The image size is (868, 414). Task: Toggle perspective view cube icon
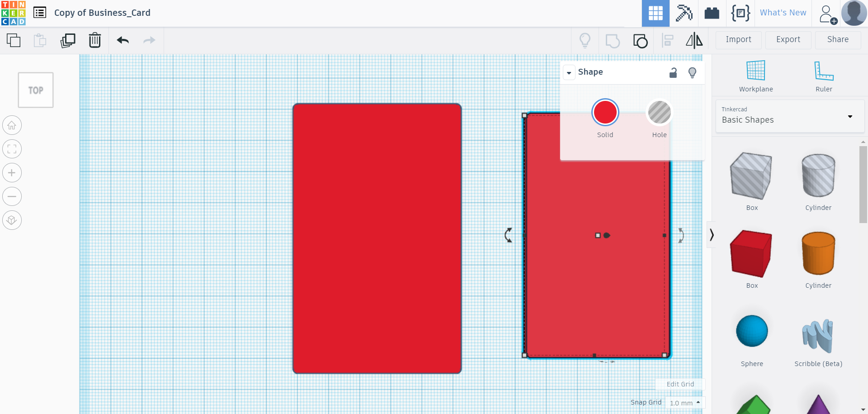point(12,220)
